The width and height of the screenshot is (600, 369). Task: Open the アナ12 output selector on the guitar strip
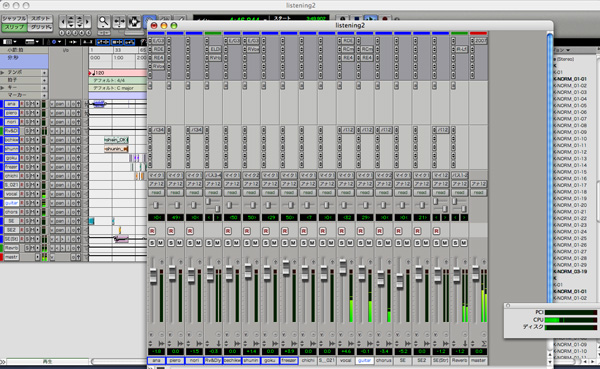(365, 184)
